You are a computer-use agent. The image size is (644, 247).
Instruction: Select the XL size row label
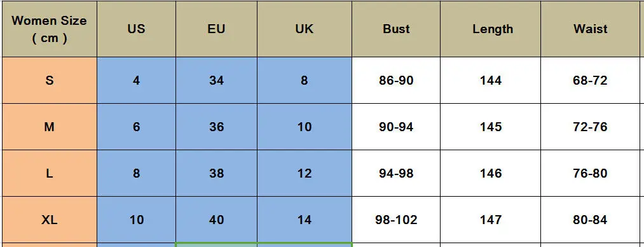[x=50, y=220]
